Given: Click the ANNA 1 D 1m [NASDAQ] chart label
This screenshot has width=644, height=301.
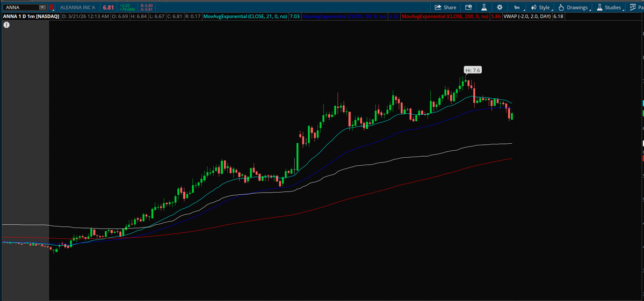Looking at the screenshot, I should (31, 17).
